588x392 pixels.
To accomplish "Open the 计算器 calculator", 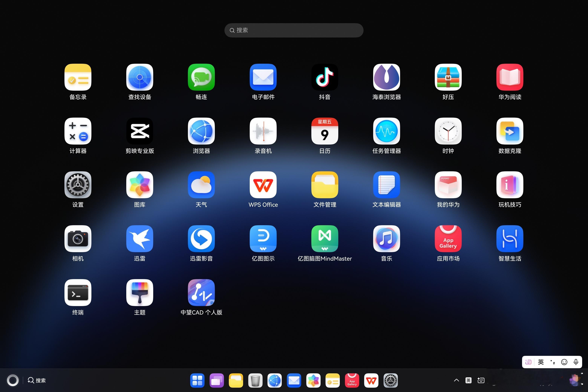I will pos(78,131).
